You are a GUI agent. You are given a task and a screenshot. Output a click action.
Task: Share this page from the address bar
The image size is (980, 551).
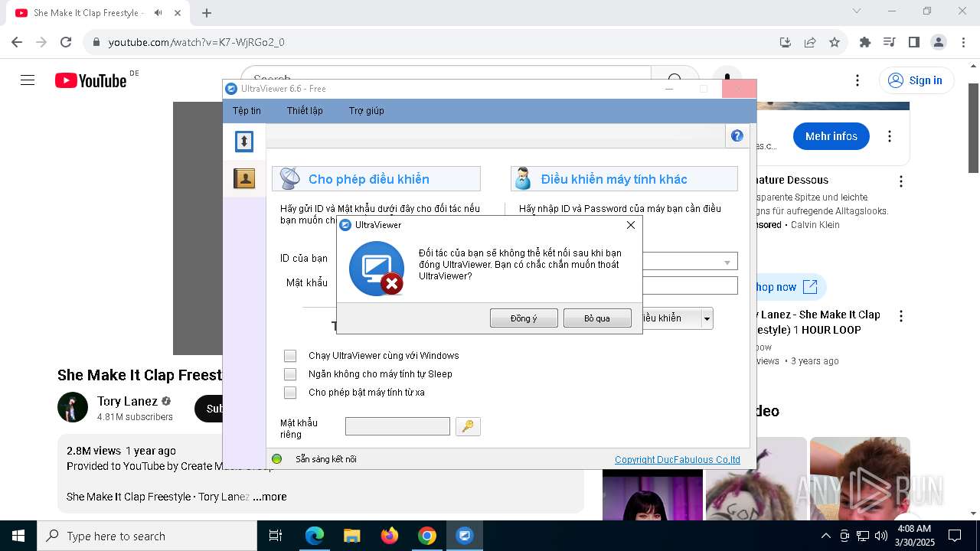810,42
